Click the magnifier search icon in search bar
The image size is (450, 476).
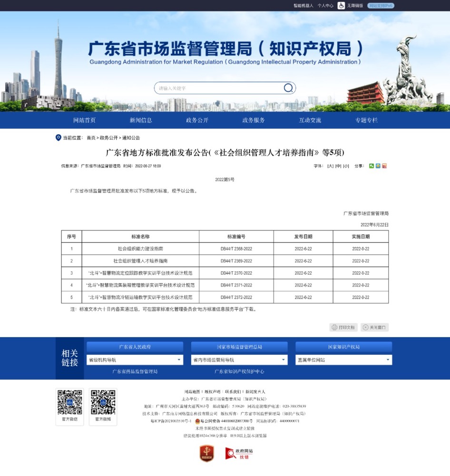(288, 88)
